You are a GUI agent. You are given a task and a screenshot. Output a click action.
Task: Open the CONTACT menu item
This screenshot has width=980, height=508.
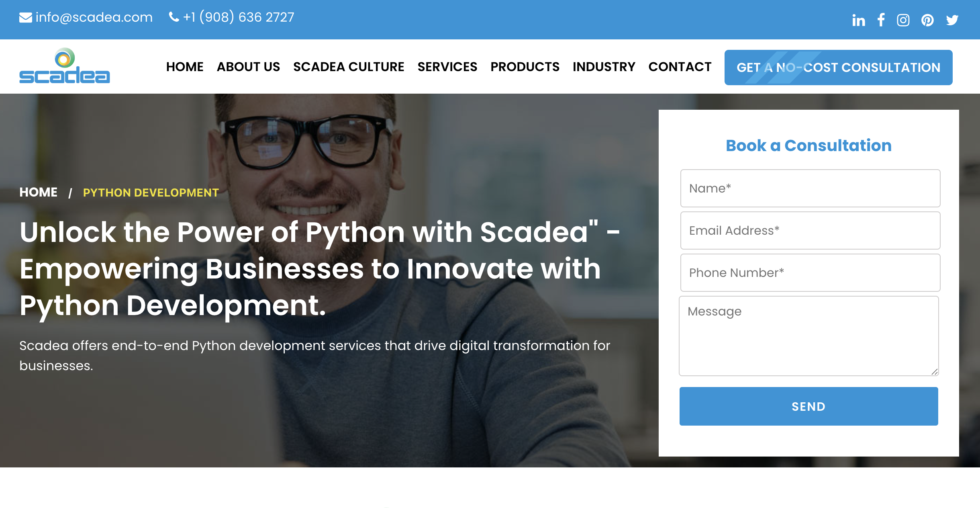tap(680, 67)
